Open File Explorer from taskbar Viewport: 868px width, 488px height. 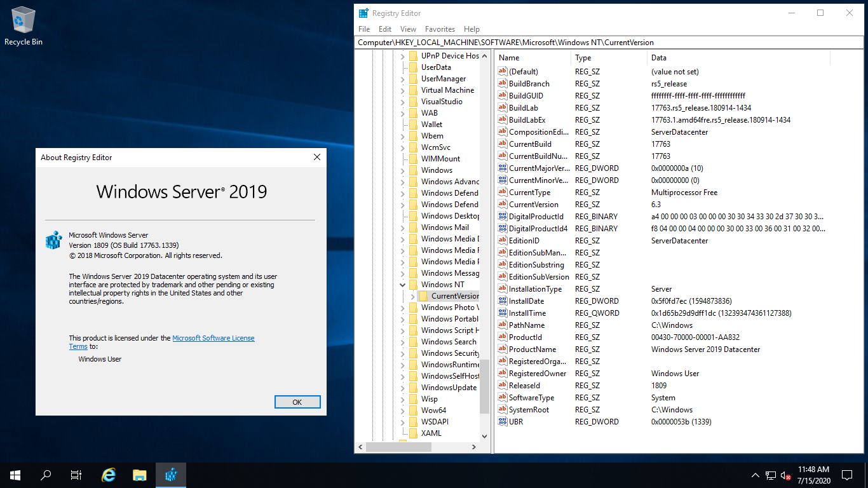pos(140,475)
